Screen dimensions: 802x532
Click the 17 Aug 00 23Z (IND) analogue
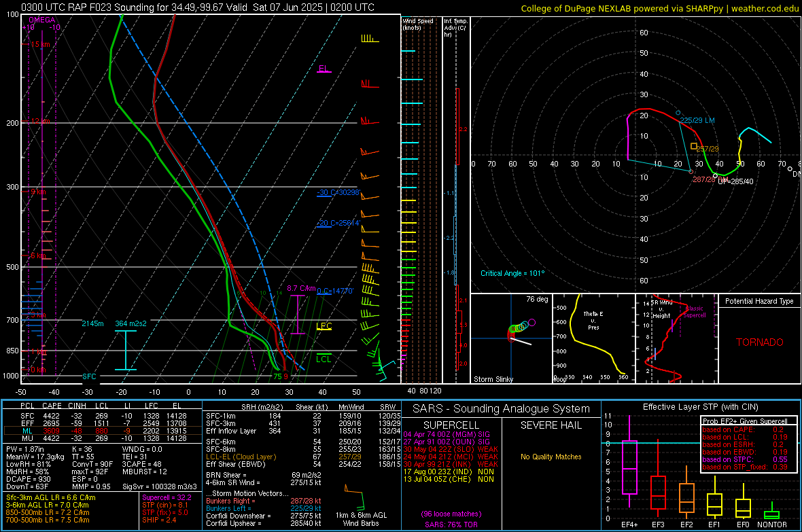[x=449, y=472]
